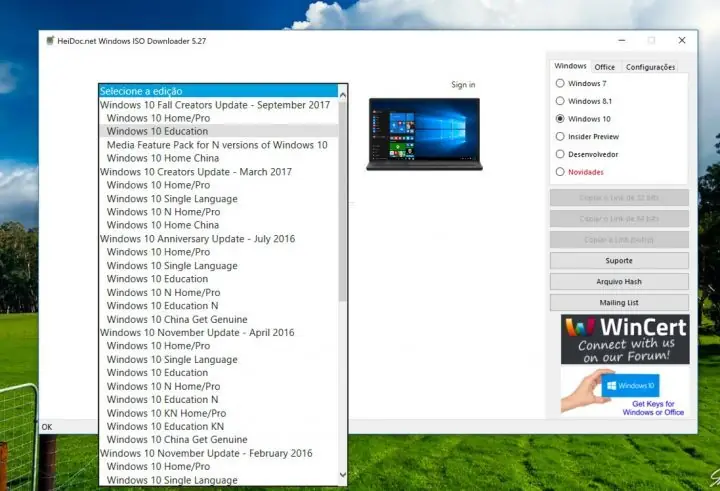Select Windows 10 Home China under Fall Creators
This screenshot has height=491, width=720.
click(x=219, y=158)
